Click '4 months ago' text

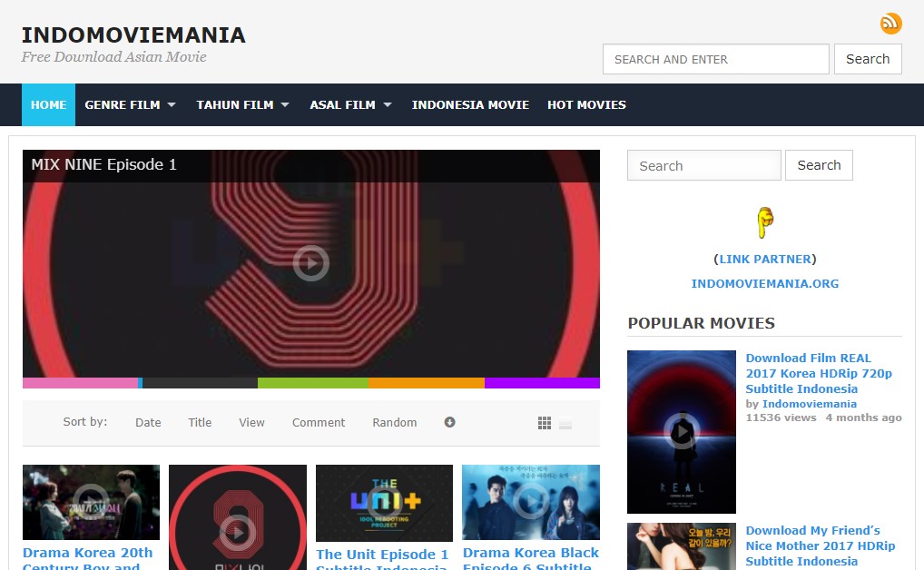[863, 418]
